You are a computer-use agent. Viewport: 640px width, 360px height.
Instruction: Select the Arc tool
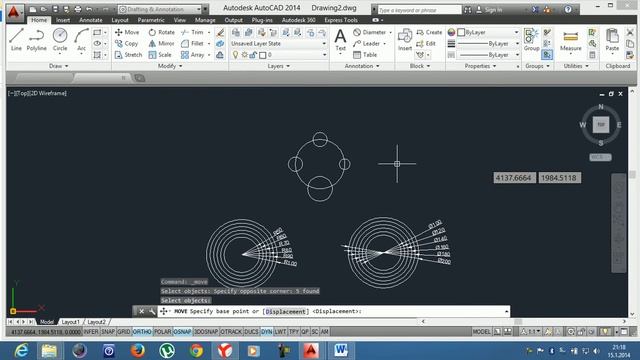pyautogui.click(x=81, y=40)
